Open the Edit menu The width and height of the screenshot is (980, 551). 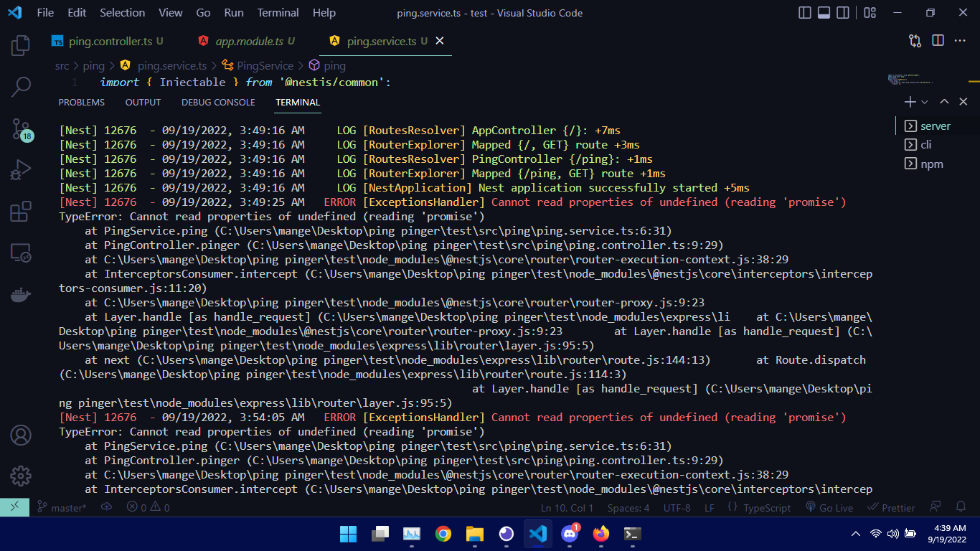(x=77, y=13)
